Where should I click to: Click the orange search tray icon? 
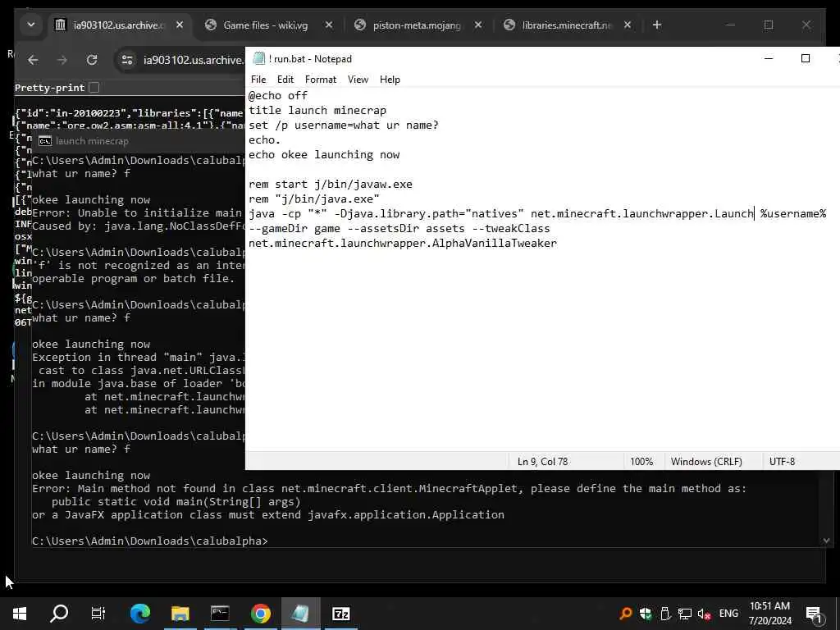(x=625, y=614)
